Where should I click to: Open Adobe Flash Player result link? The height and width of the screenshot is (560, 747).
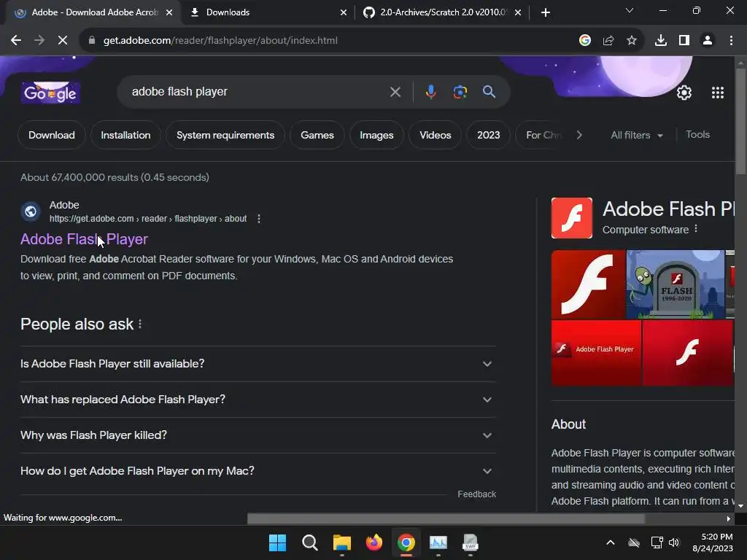coord(85,239)
